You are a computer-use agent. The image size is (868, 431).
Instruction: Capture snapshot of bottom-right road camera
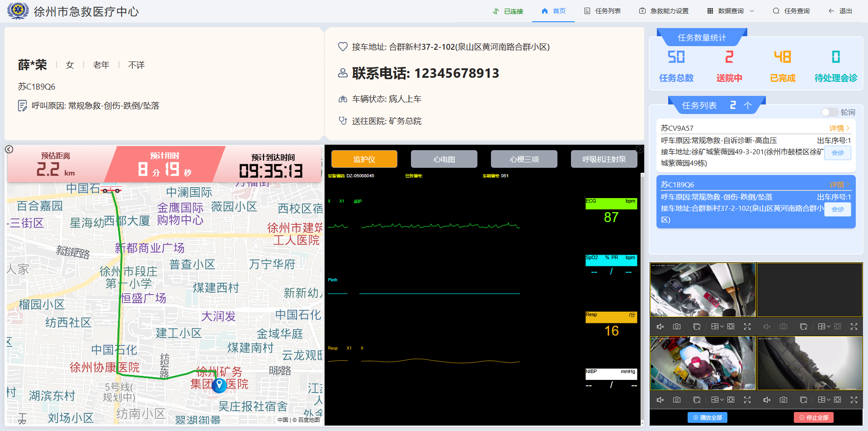[783, 400]
